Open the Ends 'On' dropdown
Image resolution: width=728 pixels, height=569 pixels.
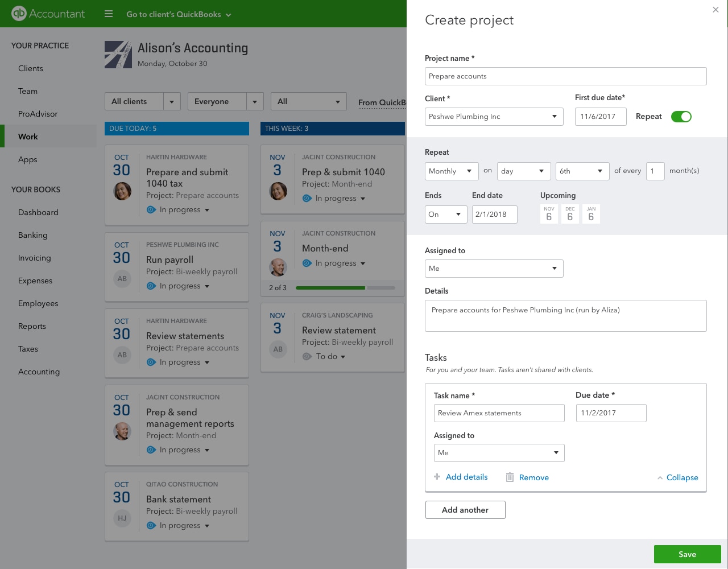[x=446, y=215]
